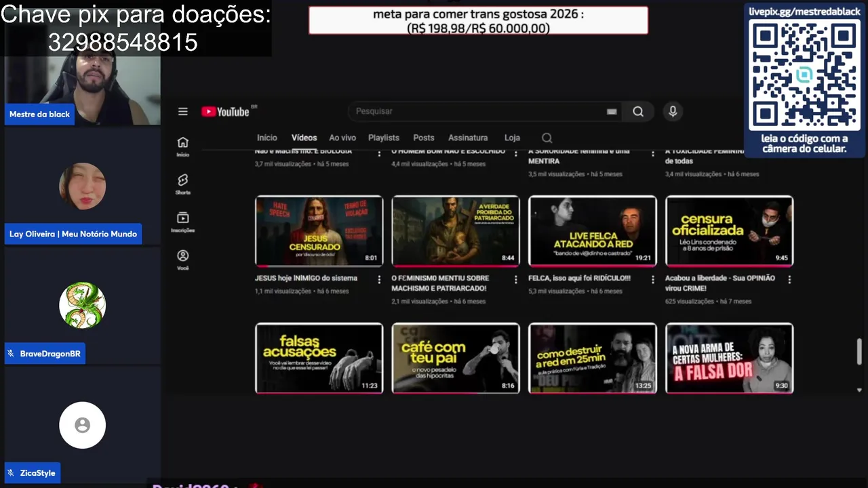Screen dimensions: 868x488
Task: Click the page scrollbar thumb
Action: click(x=859, y=352)
